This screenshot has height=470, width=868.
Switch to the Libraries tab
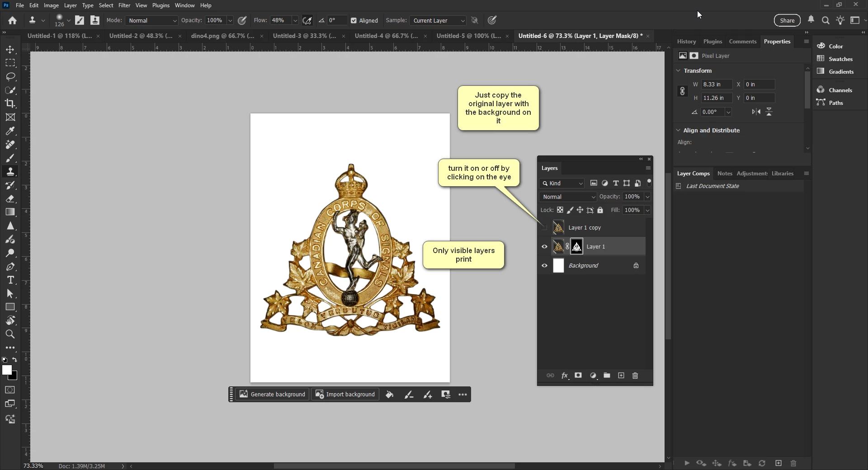(x=782, y=173)
